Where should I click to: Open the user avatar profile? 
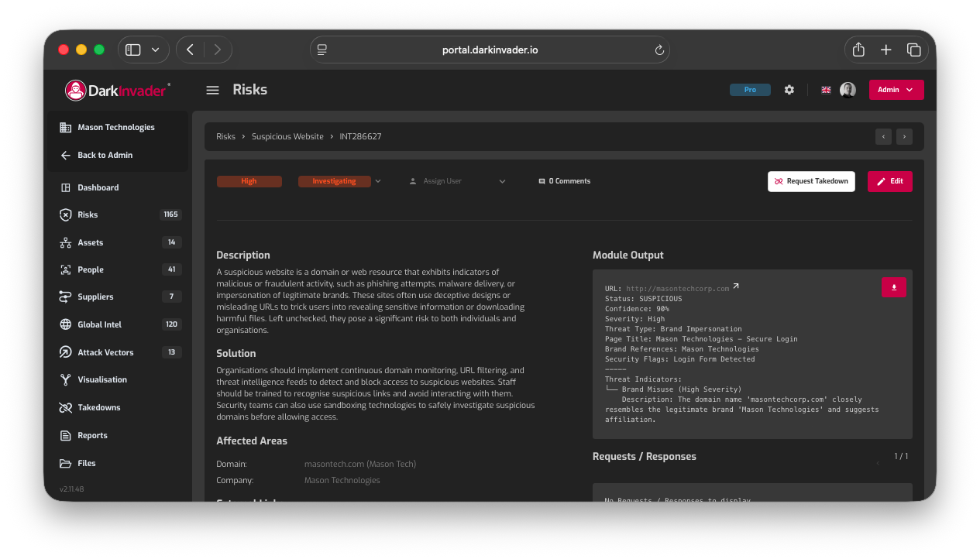click(848, 90)
